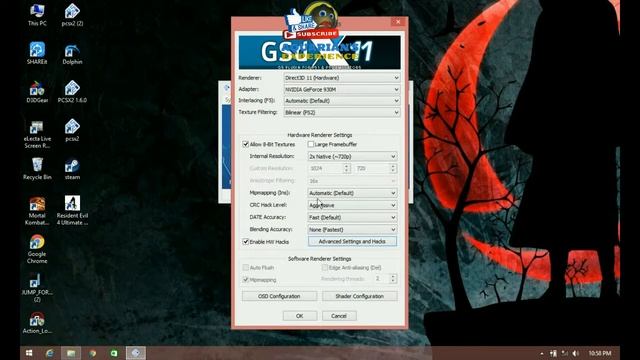Open Chrome from the taskbar
This screenshot has width=640, height=360.
(x=93, y=353)
